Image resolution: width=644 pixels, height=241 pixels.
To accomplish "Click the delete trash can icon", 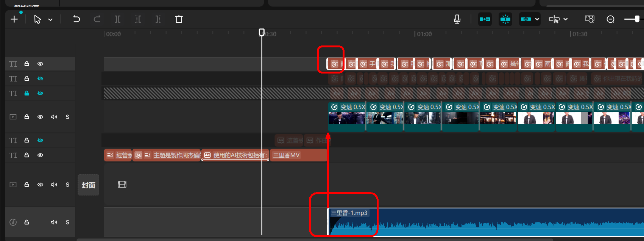I will click(x=179, y=19).
